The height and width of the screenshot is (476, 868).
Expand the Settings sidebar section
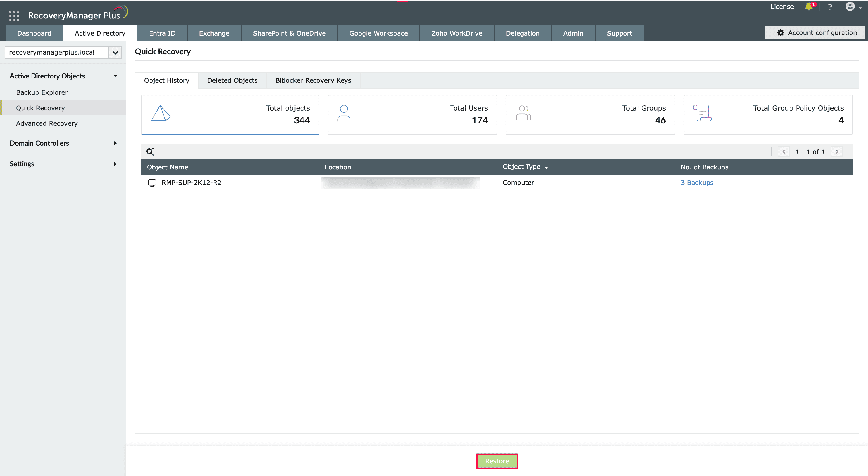tap(115, 164)
